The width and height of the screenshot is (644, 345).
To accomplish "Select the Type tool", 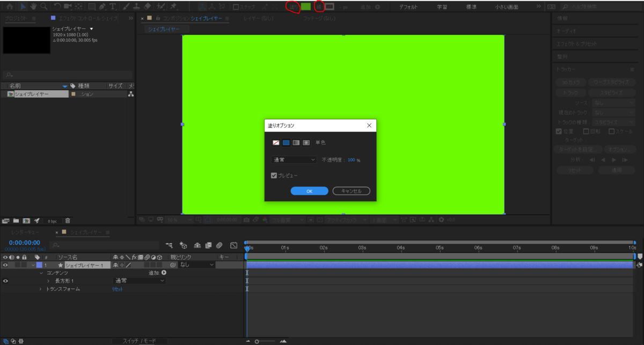I will click(x=113, y=6).
